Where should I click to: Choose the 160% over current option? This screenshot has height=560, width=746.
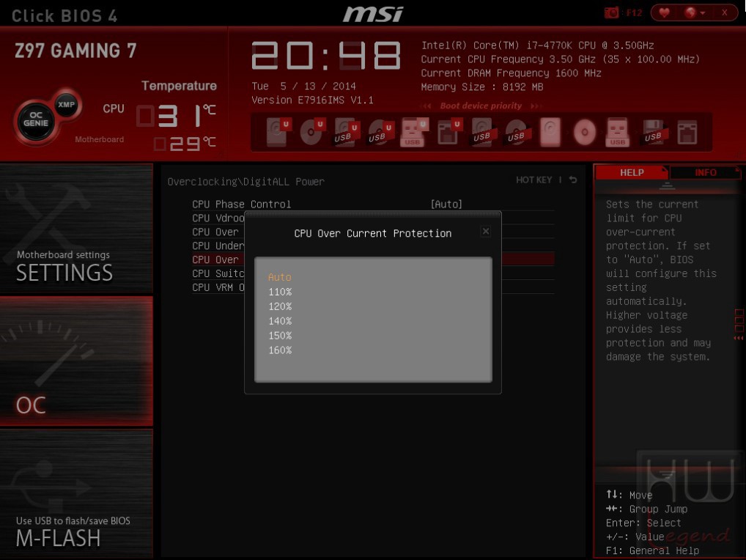click(x=280, y=350)
